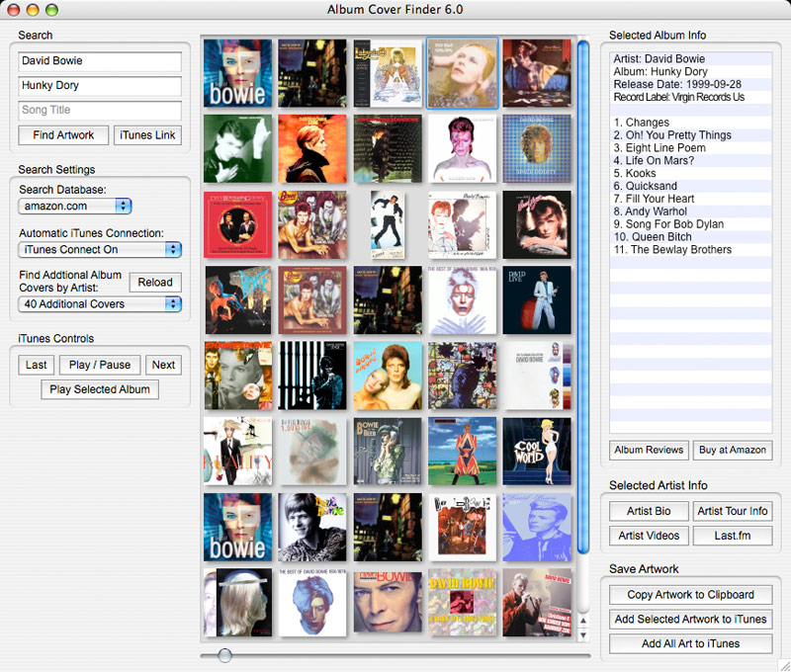Pick the yellow-lettered Early On cover

[462, 603]
